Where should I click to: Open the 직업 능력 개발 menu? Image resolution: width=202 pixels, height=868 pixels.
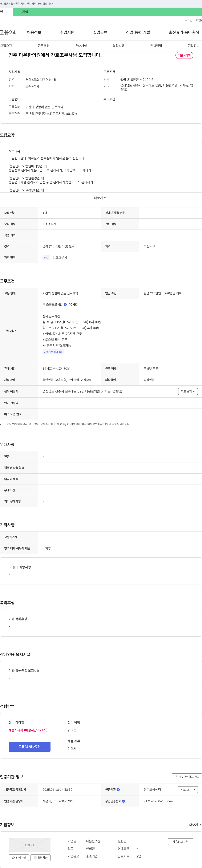(x=138, y=32)
